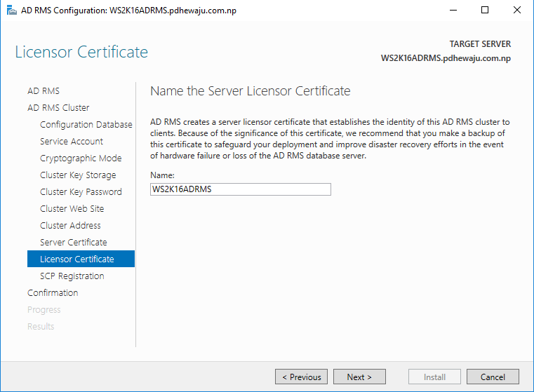Click the Name input field with WS2K16ADRMS
Image resolution: width=534 pixels, height=392 pixels.
pyautogui.click(x=241, y=189)
